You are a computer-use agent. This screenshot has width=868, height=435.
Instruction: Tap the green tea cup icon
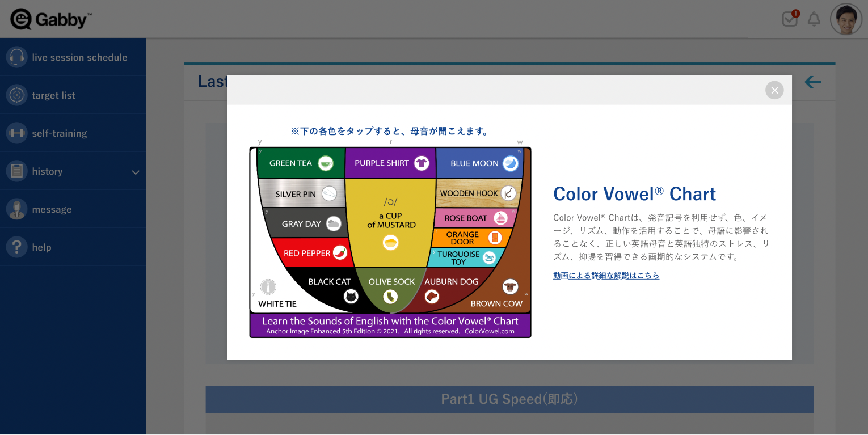coord(325,163)
